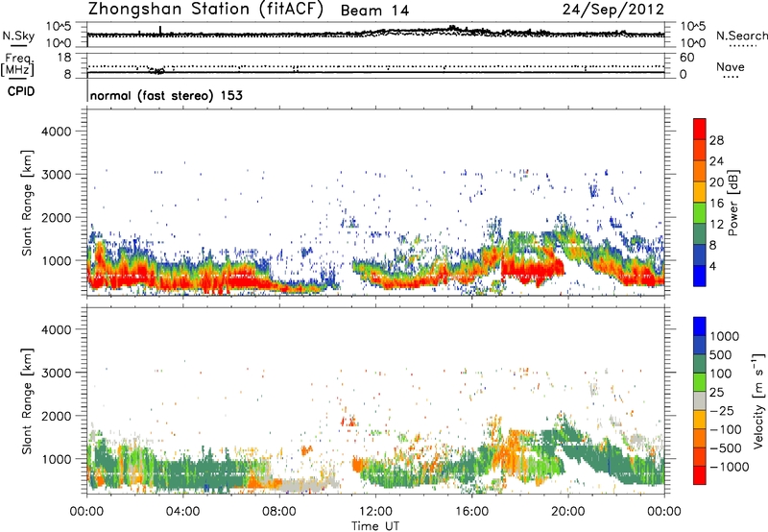
Task: Click the 'Freq. [MHz]' label
Action: pos(17,64)
